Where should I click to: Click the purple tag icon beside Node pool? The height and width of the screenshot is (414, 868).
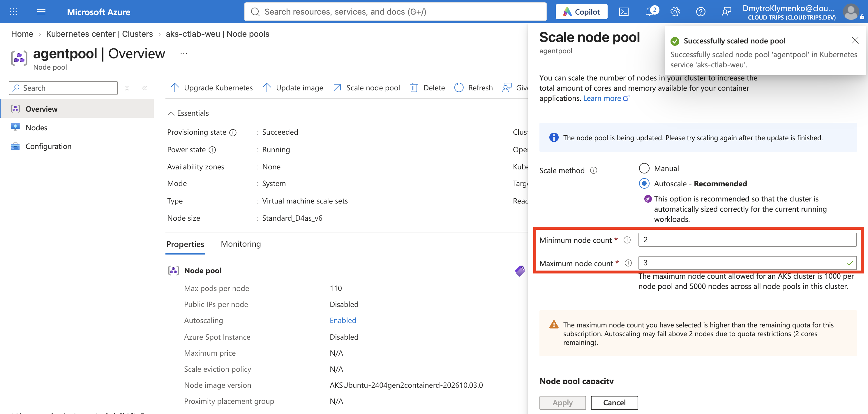click(520, 271)
